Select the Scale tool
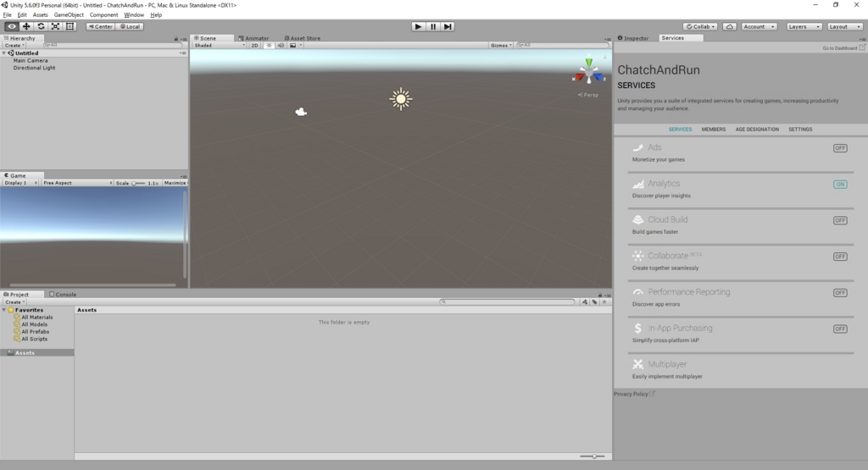Image resolution: width=868 pixels, height=470 pixels. click(55, 26)
